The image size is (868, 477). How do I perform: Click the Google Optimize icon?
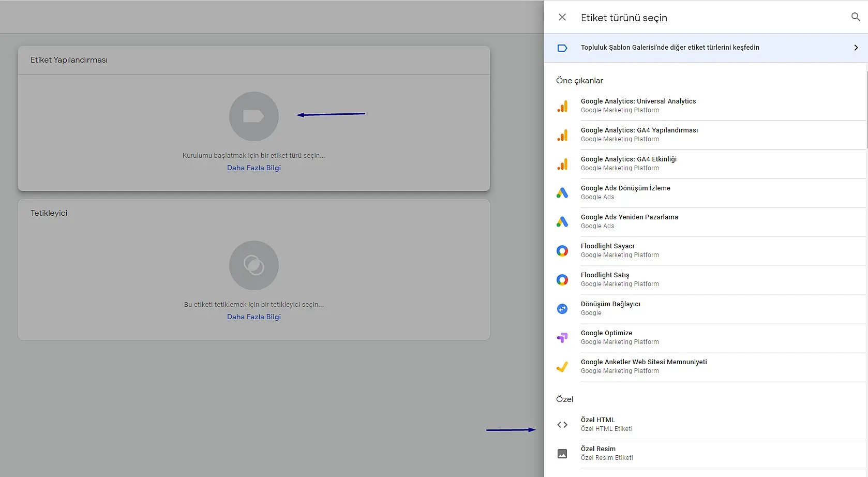(562, 338)
